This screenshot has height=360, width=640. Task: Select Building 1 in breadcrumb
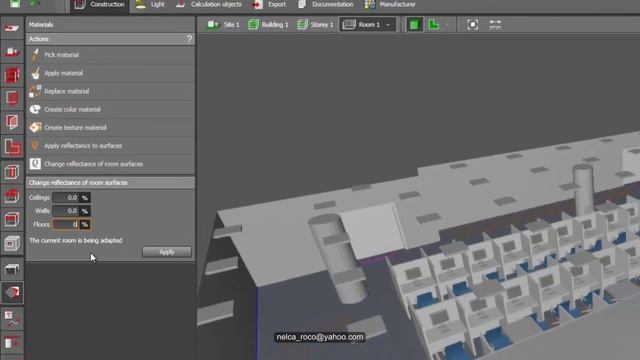[x=268, y=24]
